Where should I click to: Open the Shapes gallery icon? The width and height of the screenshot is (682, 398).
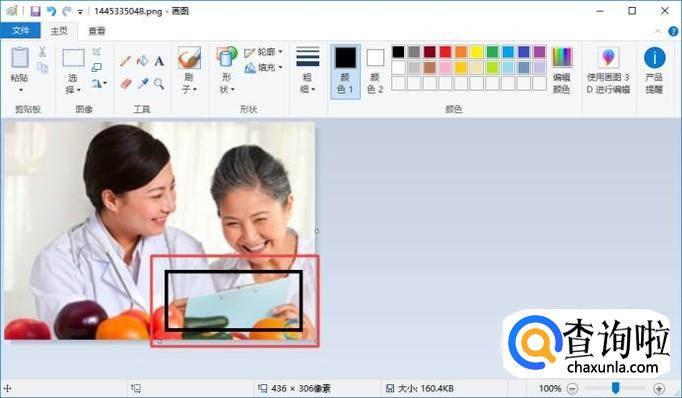click(227, 57)
